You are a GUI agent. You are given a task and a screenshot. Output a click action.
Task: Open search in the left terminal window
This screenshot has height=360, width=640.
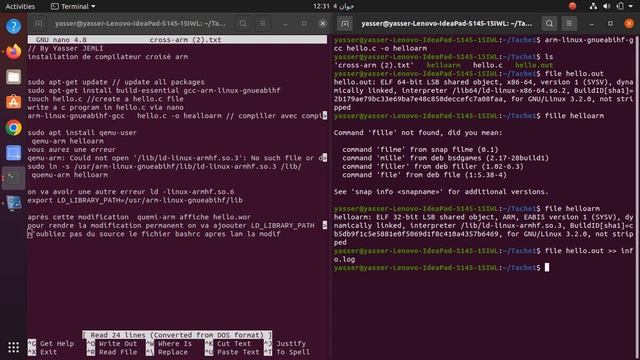pyautogui.click(x=243, y=24)
